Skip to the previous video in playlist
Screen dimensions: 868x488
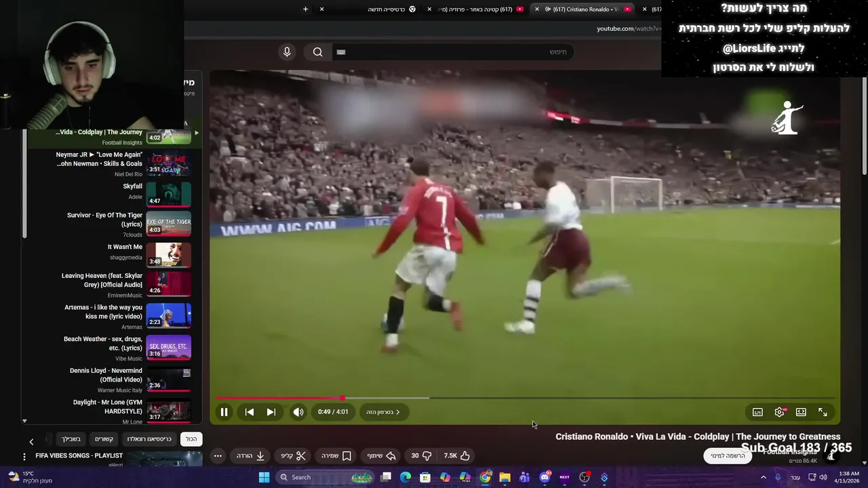pyautogui.click(x=250, y=412)
